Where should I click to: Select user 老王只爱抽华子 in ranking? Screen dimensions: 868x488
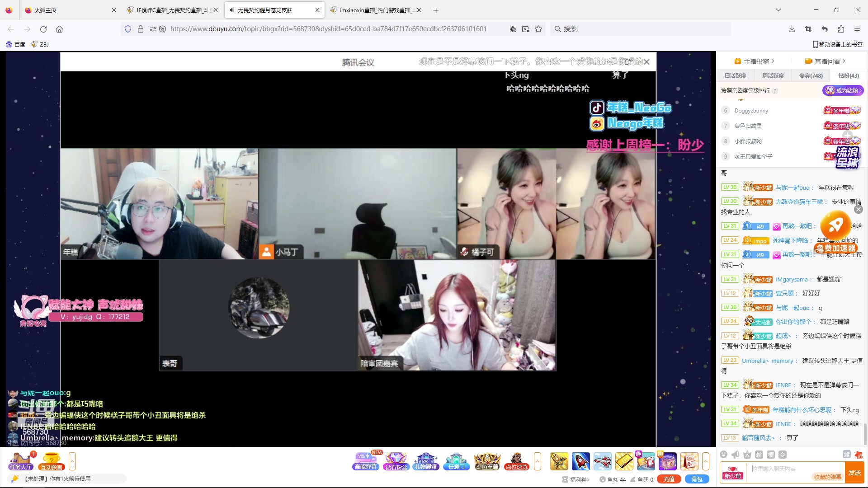(754, 157)
